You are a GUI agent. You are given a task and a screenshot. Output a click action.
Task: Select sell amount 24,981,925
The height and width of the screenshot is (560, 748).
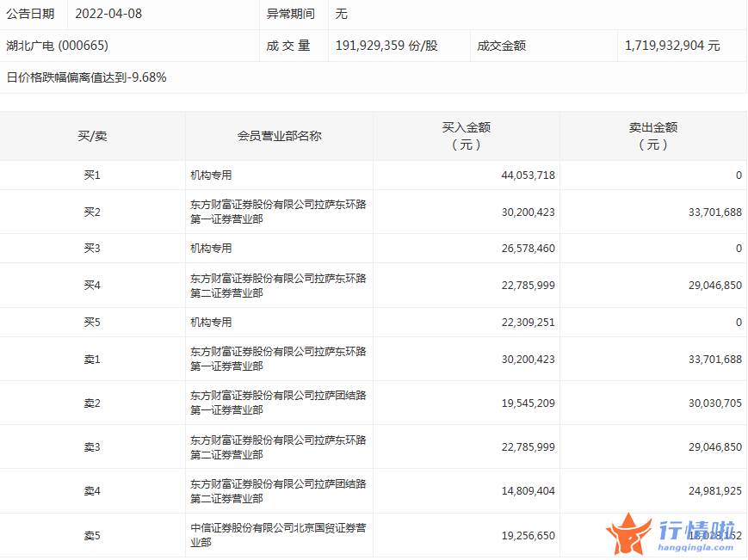715,491
